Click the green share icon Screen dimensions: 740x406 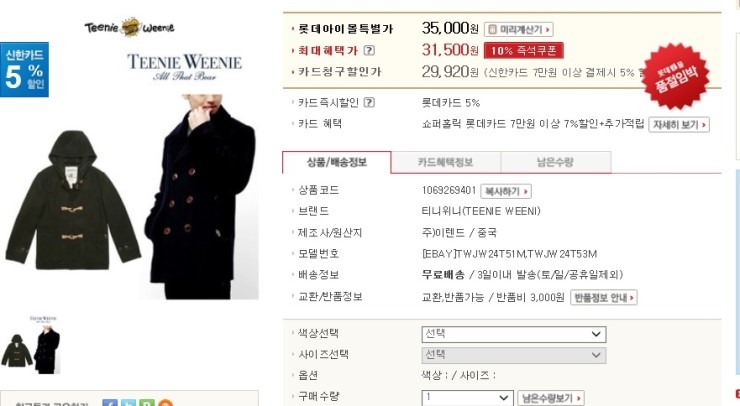pyautogui.click(x=147, y=403)
